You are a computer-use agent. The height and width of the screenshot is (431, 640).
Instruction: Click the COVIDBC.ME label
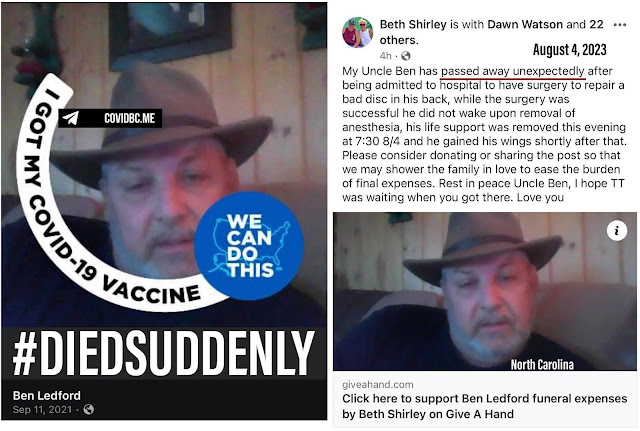129,118
